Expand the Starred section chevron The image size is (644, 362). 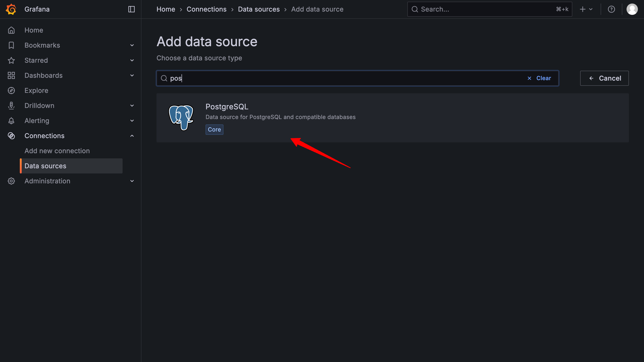coord(132,61)
